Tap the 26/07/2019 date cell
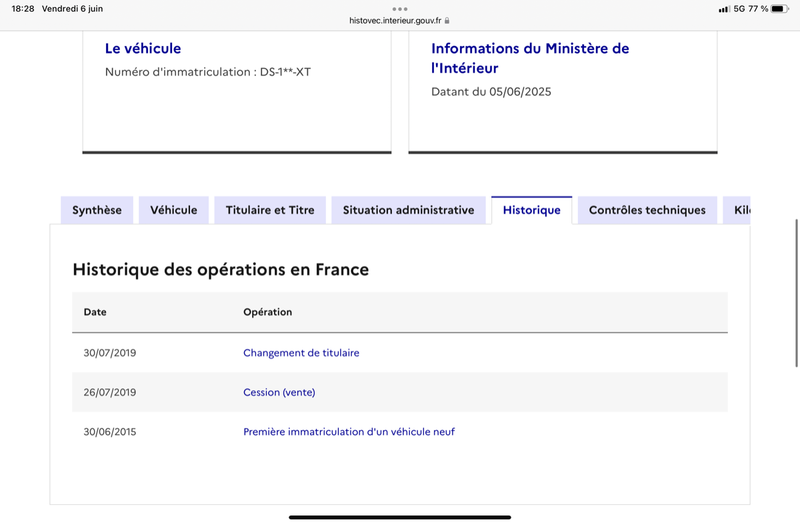The image size is (800, 525). [x=110, y=392]
